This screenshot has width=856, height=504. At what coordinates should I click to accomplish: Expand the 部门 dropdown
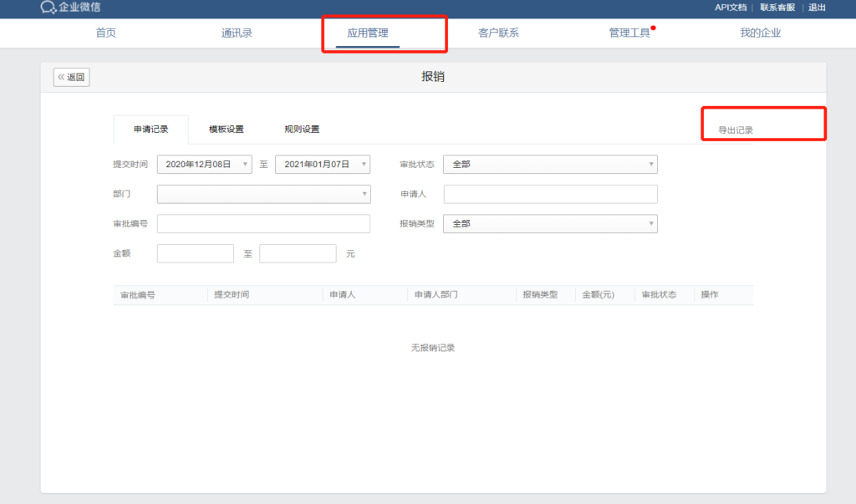click(263, 194)
